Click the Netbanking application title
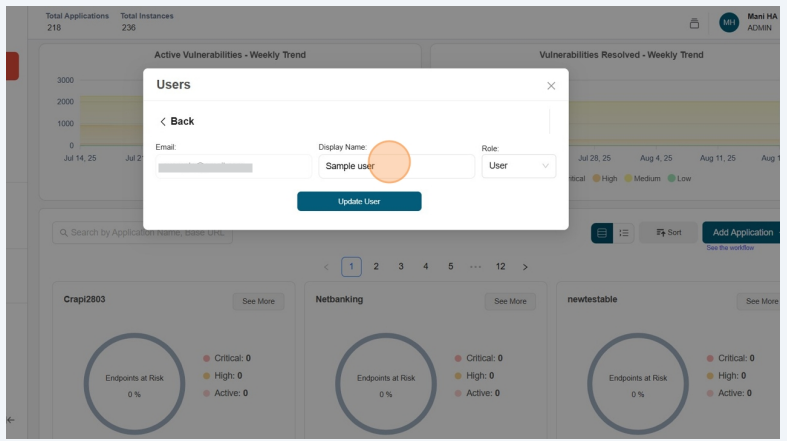This screenshot has width=787, height=441. coord(339,300)
